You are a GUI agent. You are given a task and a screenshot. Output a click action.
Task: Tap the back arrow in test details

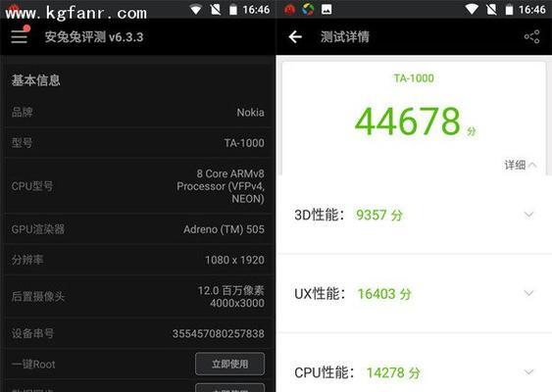(295, 36)
